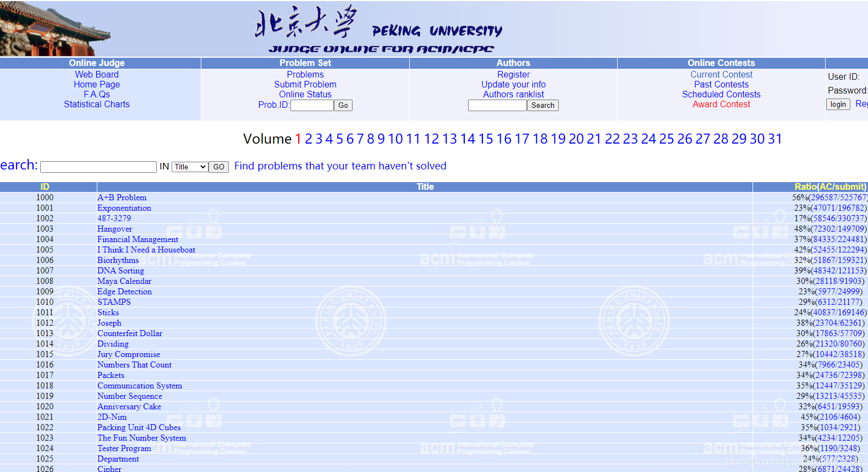The image size is (868, 472).
Task: Open The Fun Number System
Action: (142, 438)
